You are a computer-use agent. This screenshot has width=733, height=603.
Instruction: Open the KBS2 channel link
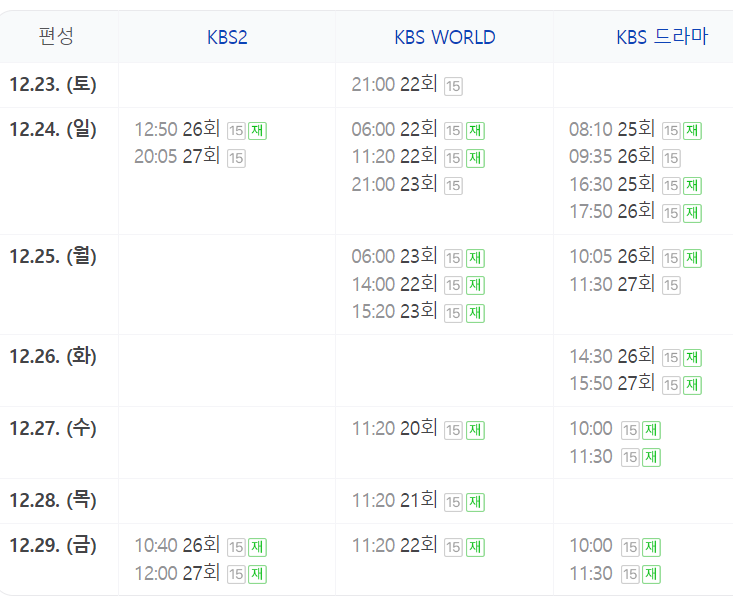(x=227, y=37)
